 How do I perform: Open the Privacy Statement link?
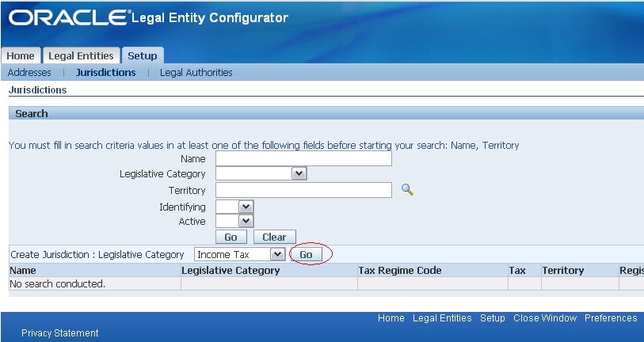[59, 333]
